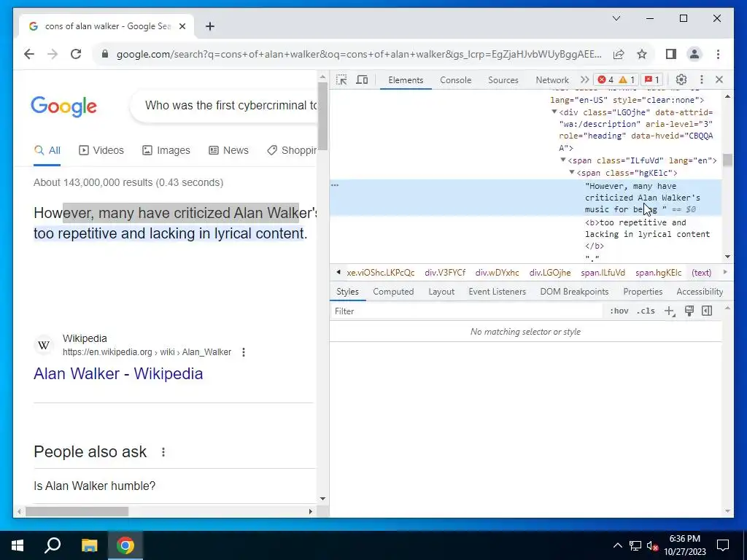Collapse the div class LGOjhe node

click(554, 112)
